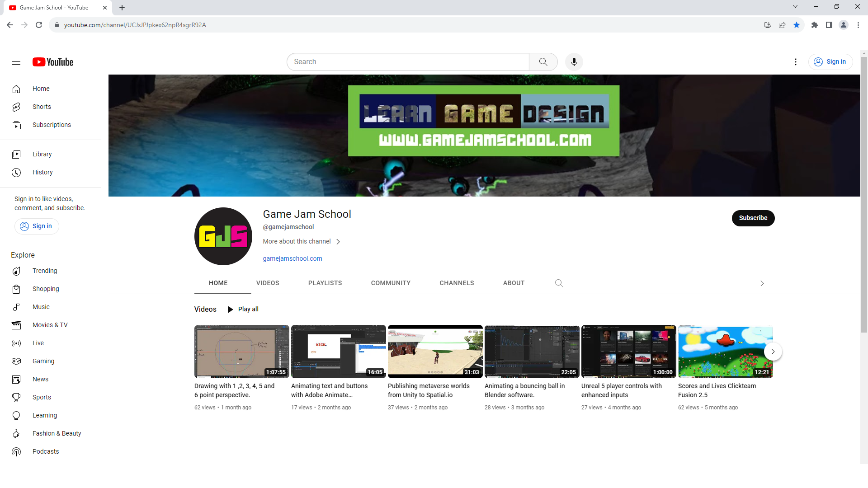Switch to the ABOUT tab
868x488 pixels.
(514, 283)
